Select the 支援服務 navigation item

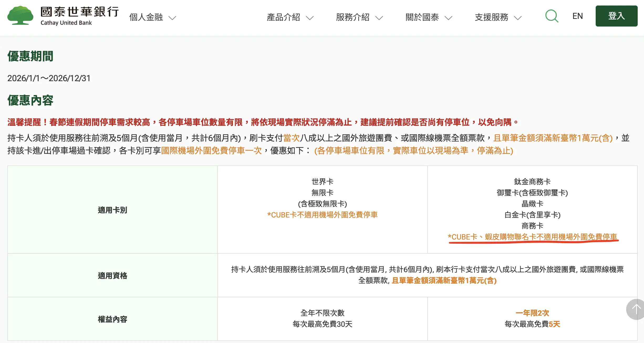[491, 17]
